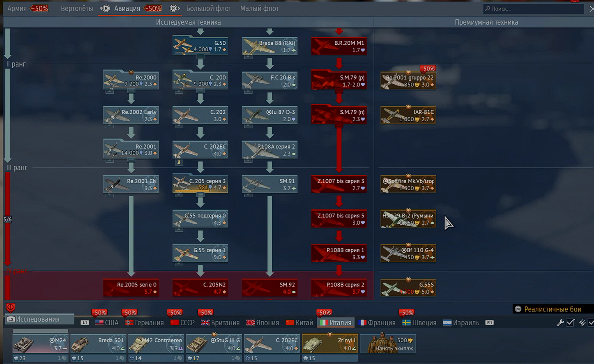Screen dimensions: 594x364
Task: Select the G.50 aircraft in the research tree
Action: (200, 46)
